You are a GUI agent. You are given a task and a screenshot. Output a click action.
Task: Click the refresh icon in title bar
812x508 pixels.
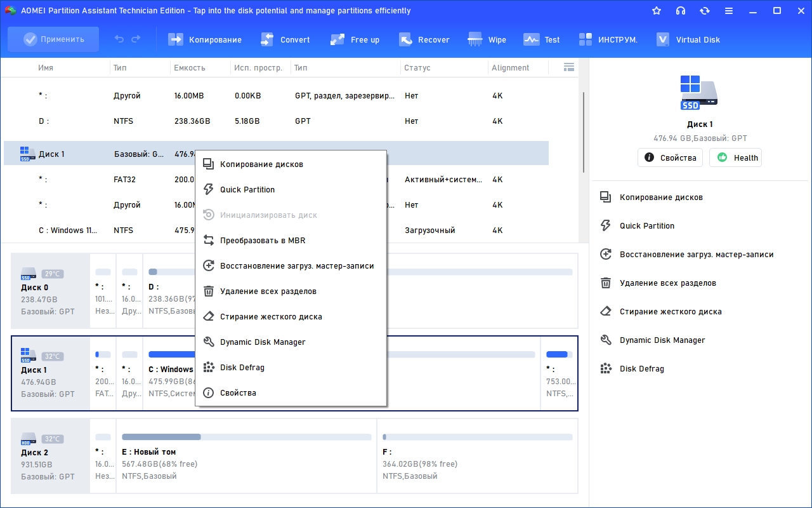(x=705, y=11)
